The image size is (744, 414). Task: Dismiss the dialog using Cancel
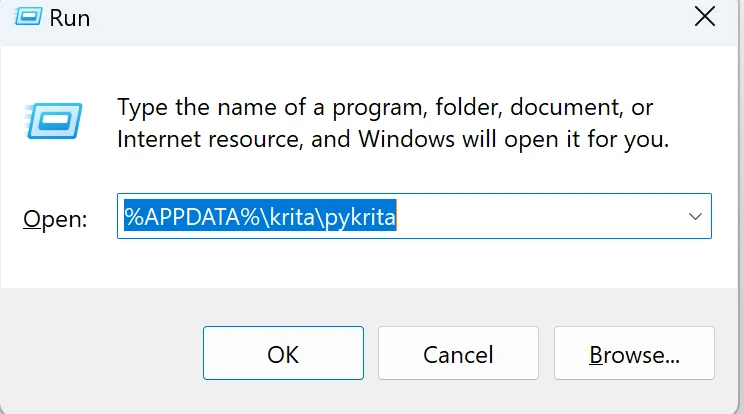pos(458,353)
